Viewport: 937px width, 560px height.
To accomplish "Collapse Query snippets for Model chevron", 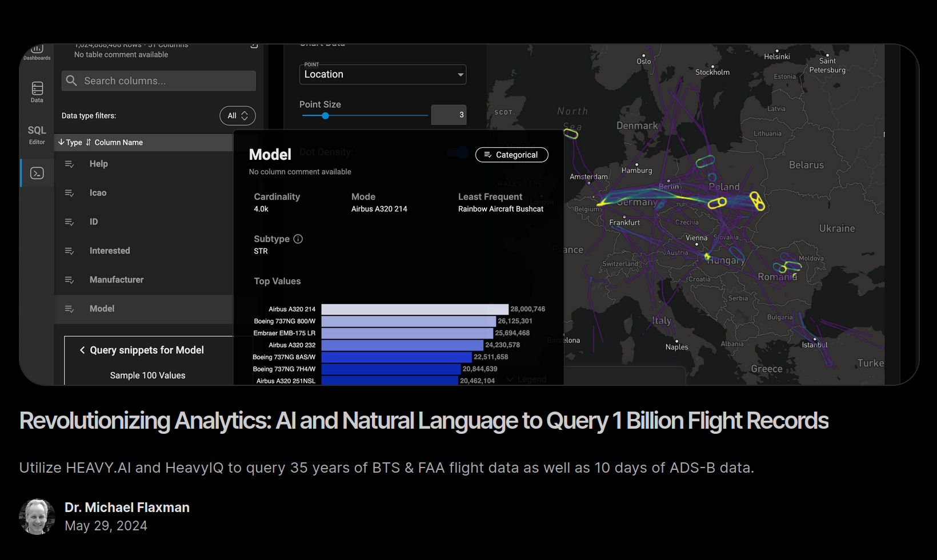I will coord(82,350).
